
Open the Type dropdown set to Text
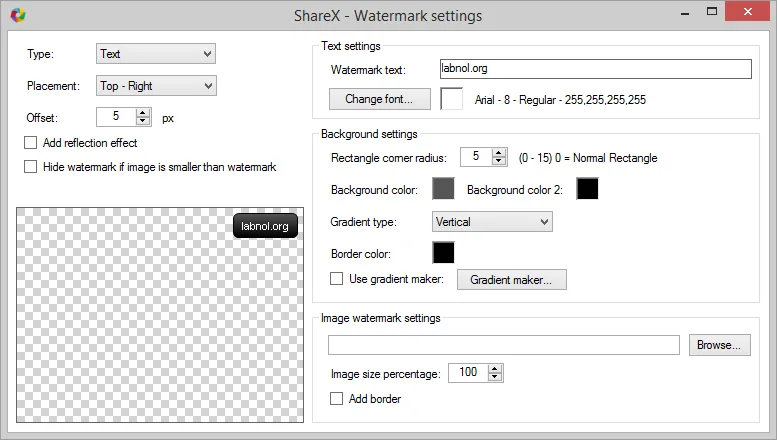(x=156, y=54)
